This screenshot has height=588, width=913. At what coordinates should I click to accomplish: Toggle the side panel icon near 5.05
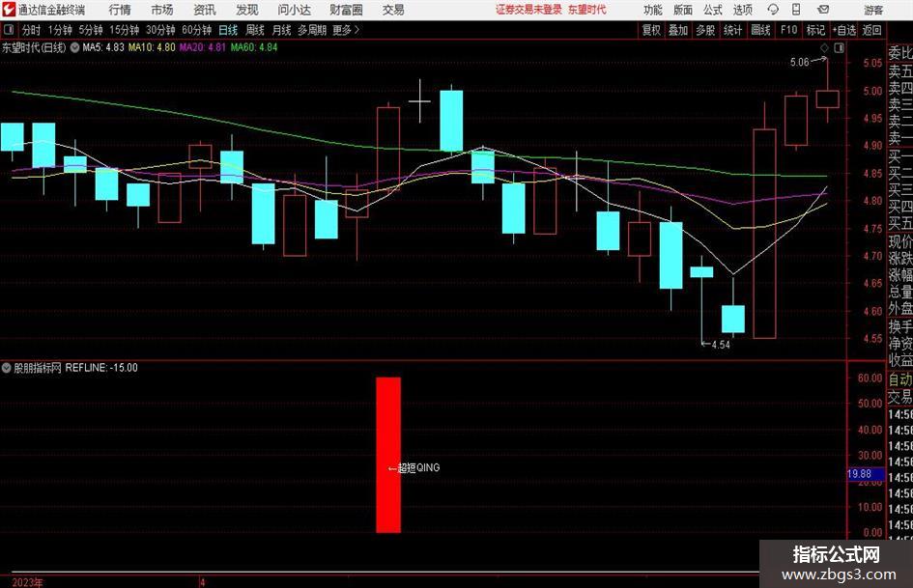click(839, 47)
